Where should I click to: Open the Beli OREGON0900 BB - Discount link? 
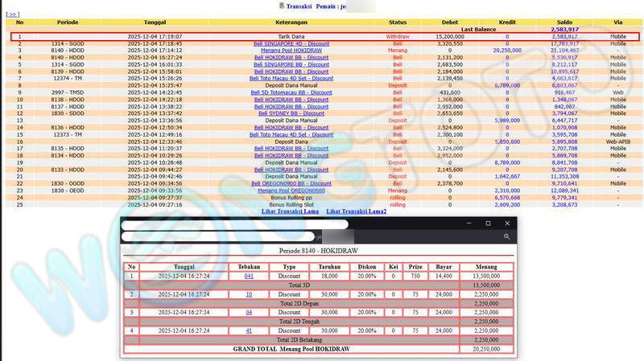tap(291, 183)
